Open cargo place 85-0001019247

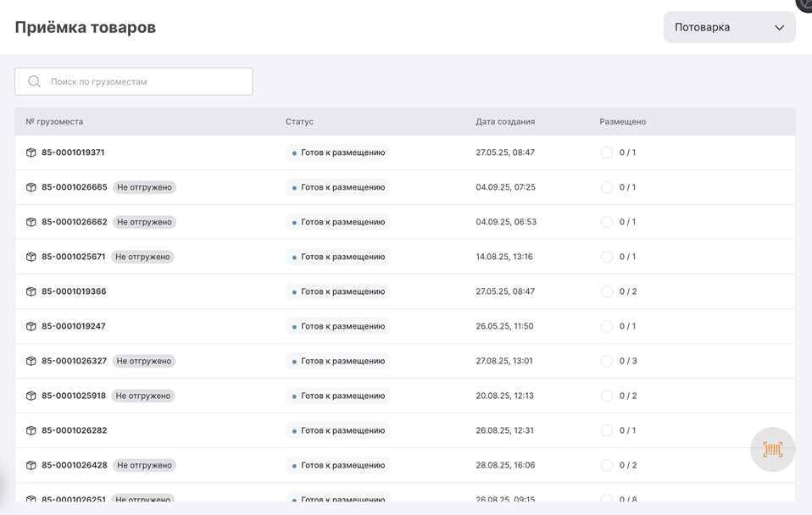pyautogui.click(x=74, y=327)
